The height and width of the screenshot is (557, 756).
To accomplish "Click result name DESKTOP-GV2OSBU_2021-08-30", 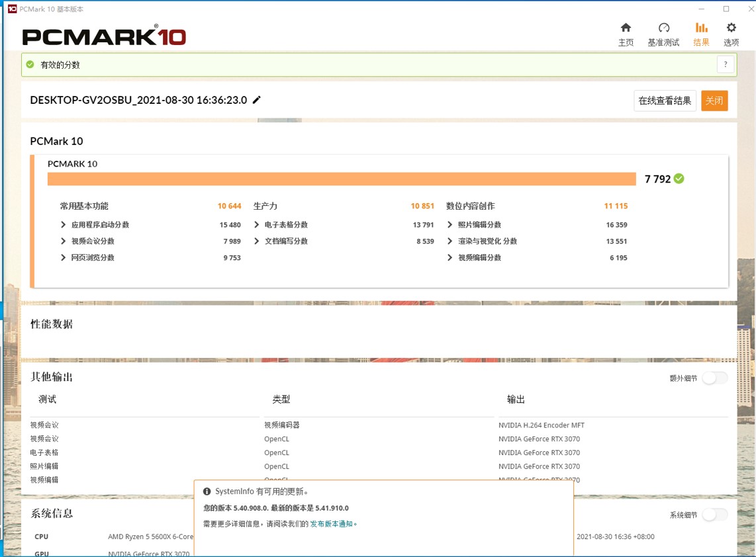I will click(x=138, y=100).
